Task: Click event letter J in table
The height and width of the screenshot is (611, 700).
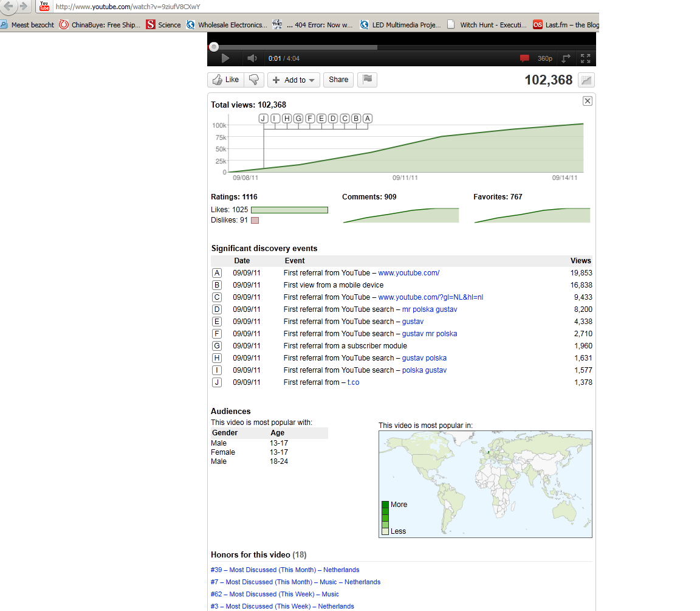Action: pos(217,382)
